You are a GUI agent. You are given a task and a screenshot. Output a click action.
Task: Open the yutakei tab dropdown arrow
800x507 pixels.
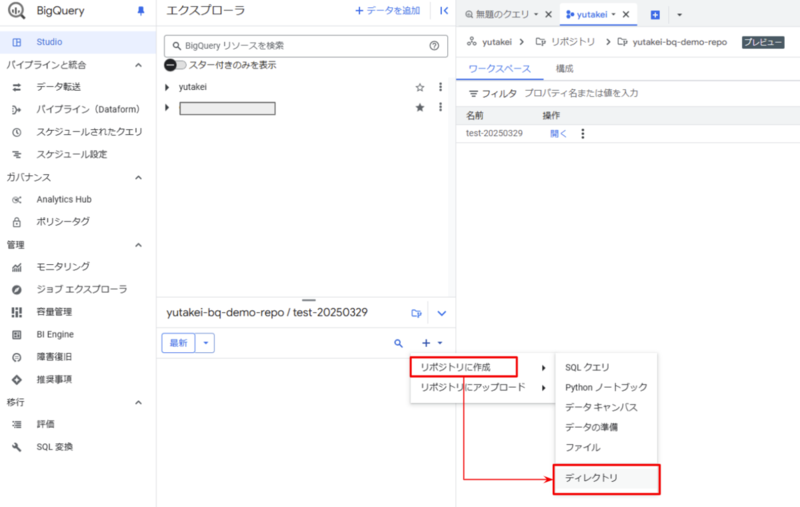pos(614,14)
